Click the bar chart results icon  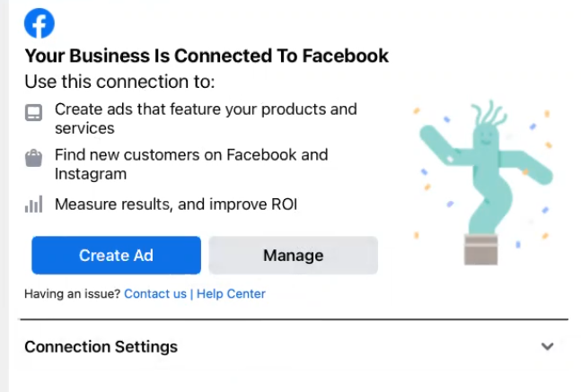pos(34,205)
